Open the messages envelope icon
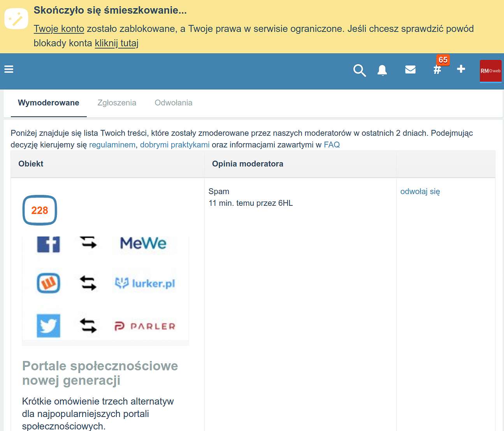Screen dimensions: 504x431 (x=410, y=70)
